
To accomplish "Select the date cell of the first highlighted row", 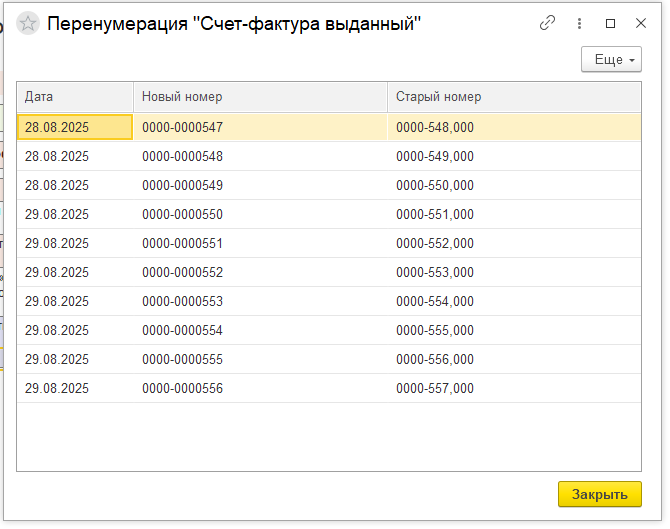I will [x=75, y=128].
